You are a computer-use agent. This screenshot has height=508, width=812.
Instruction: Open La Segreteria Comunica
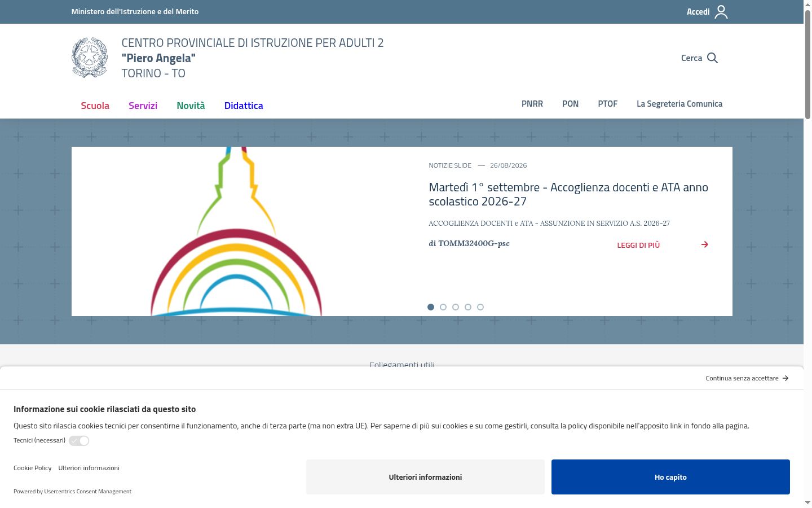(x=679, y=104)
